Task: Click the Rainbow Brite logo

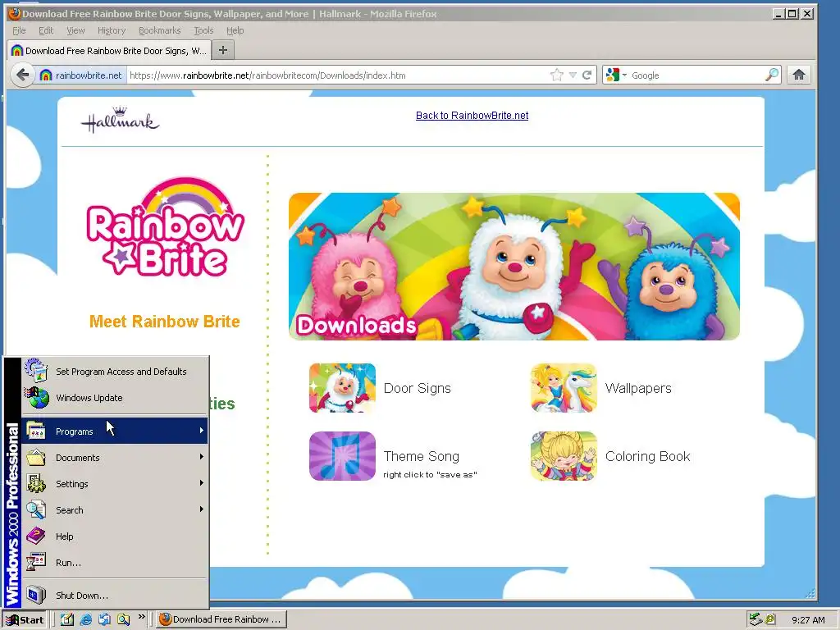Action: click(165, 227)
